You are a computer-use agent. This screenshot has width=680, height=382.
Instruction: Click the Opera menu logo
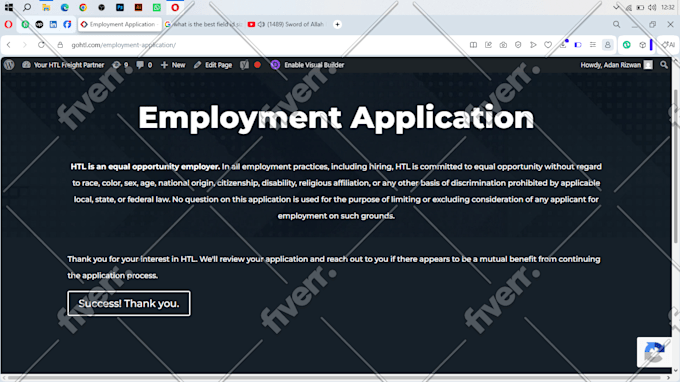coord(8,24)
